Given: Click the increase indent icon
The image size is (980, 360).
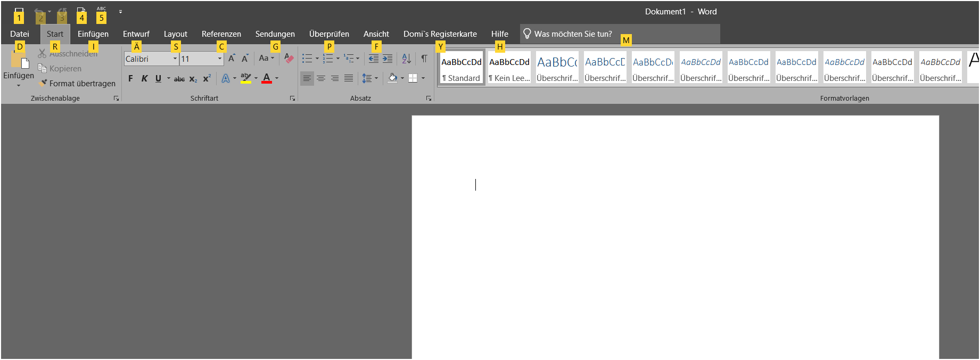Looking at the screenshot, I should 388,59.
